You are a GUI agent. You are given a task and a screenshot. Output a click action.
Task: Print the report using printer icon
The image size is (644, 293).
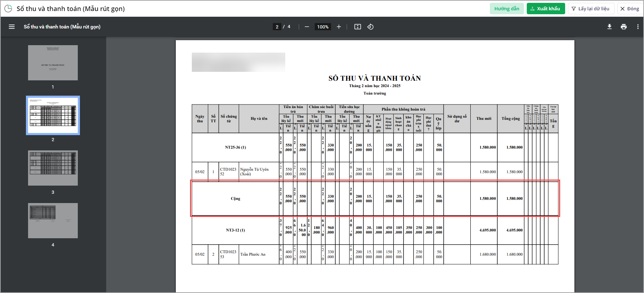coord(624,27)
